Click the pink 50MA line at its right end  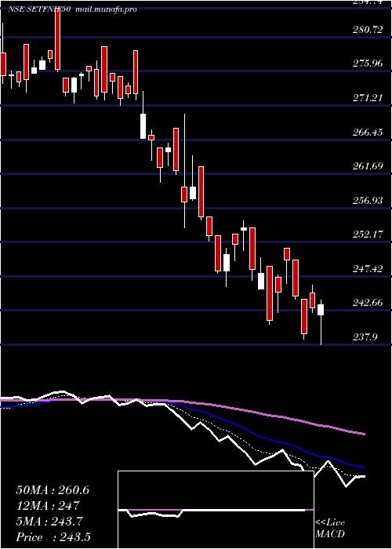click(x=364, y=434)
